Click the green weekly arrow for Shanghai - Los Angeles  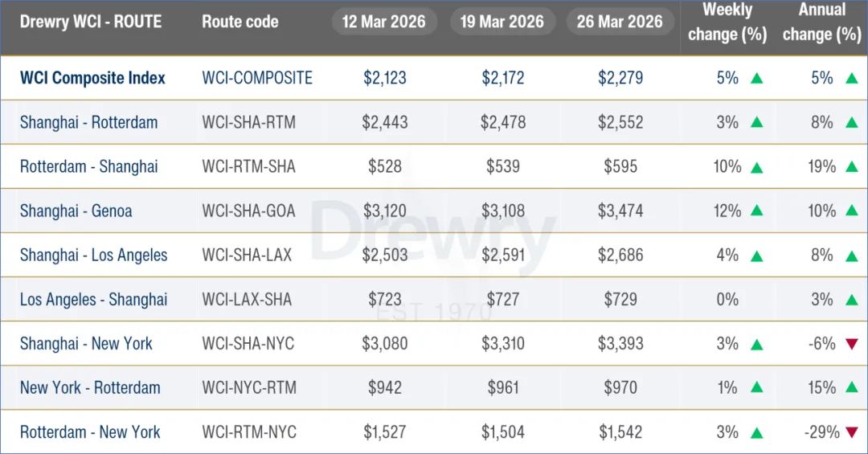click(755, 256)
